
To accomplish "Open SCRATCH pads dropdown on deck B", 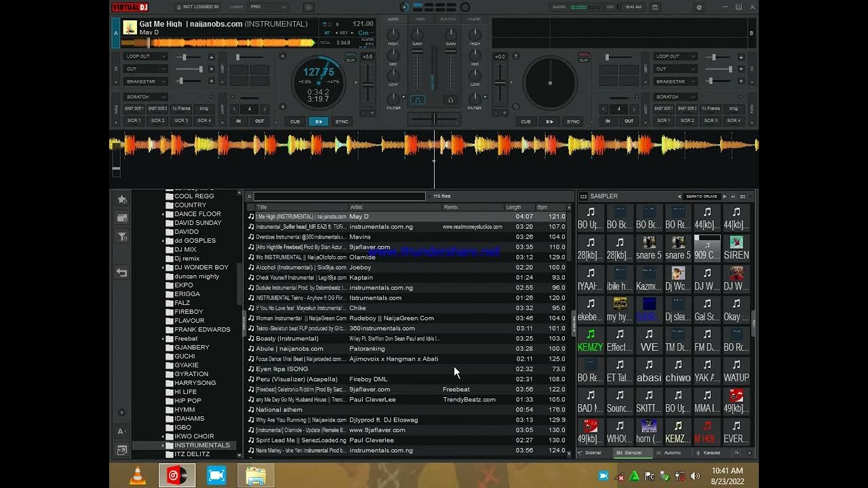I will click(675, 97).
